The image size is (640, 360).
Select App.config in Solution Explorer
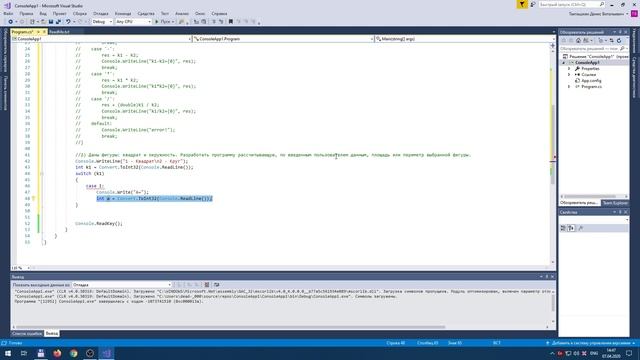591,81
